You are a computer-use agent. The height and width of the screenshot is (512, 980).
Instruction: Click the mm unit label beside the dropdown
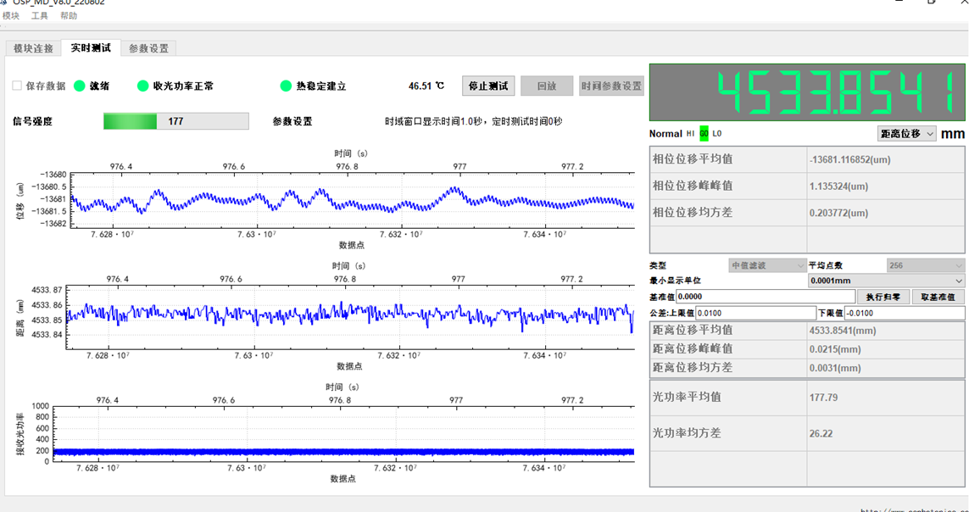(x=953, y=134)
